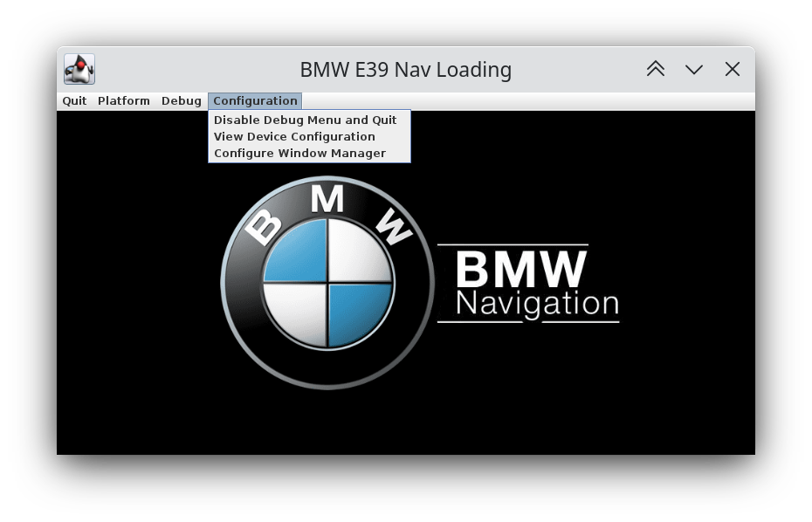Close the BMW E39 Nav Loading window
The image size is (812, 522).
733,69
